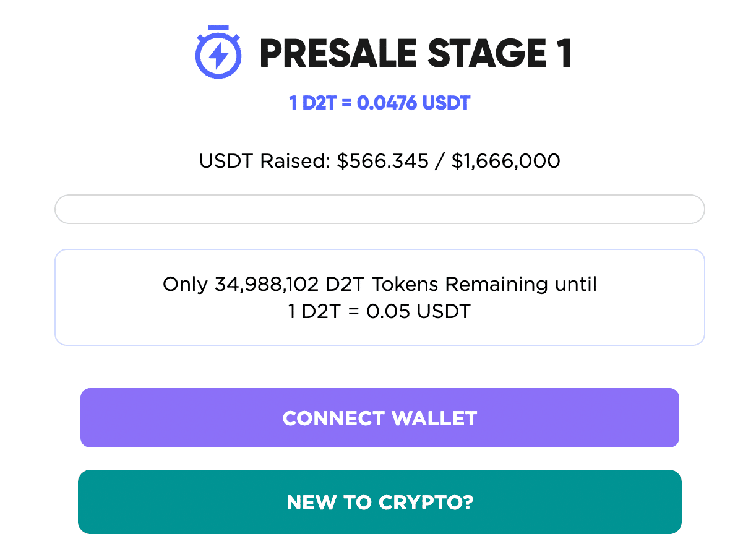
Task: Click the $566.345 raised figure
Action: (382, 162)
